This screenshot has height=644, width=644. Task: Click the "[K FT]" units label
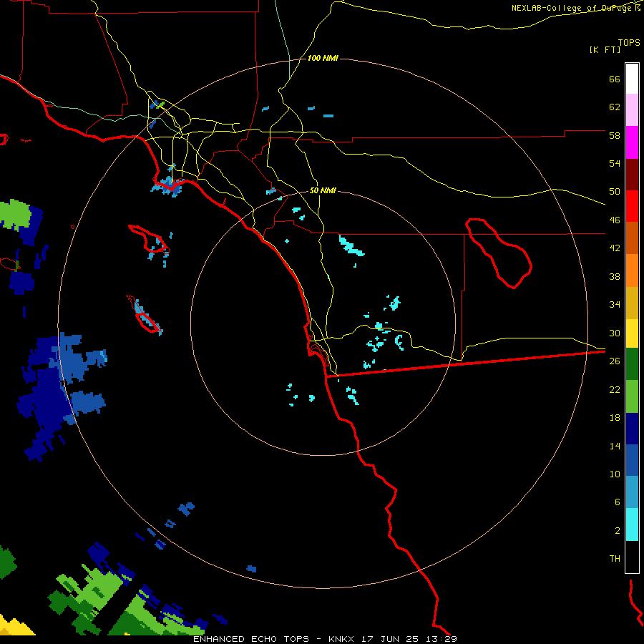coord(605,49)
